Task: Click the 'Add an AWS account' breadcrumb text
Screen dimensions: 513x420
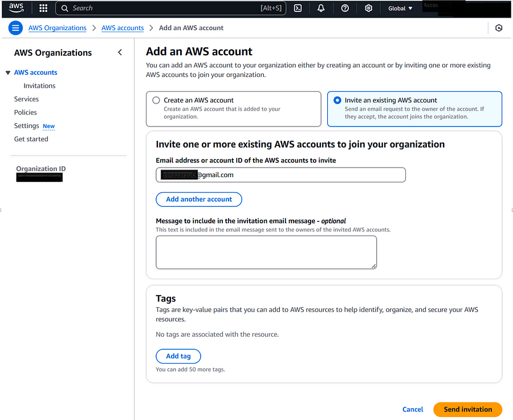Action: tap(191, 28)
